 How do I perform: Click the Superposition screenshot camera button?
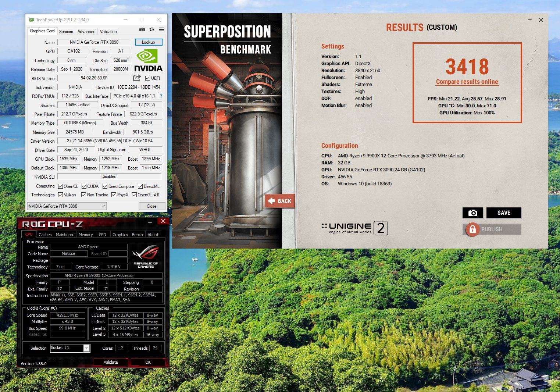pyautogui.click(x=472, y=213)
